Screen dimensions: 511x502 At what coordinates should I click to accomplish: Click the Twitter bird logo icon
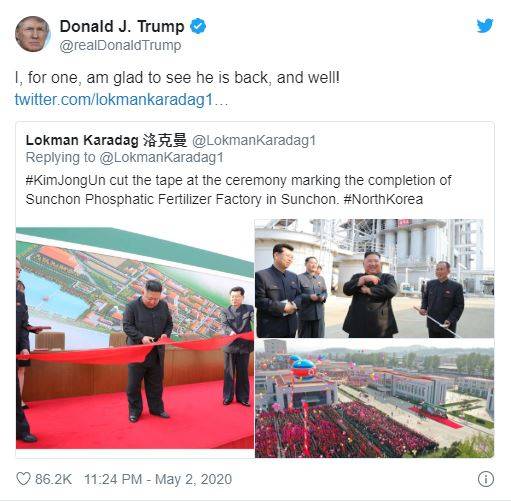(485, 26)
